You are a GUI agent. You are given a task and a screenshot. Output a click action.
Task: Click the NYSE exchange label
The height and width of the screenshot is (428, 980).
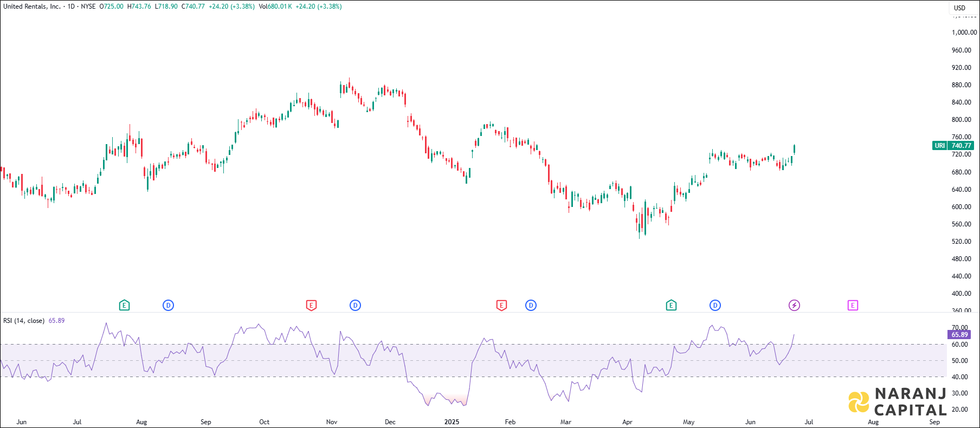coord(88,7)
